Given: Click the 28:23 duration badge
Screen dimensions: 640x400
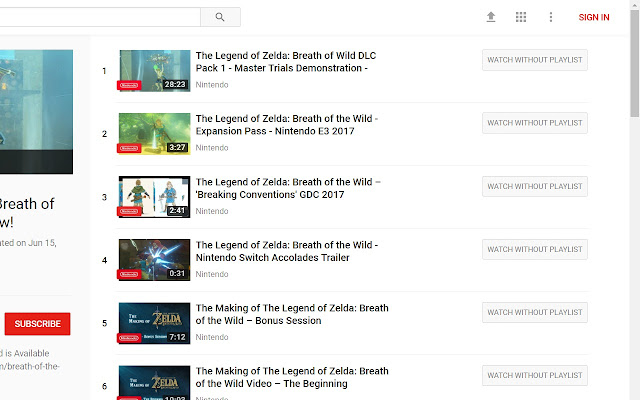Looking at the screenshot, I should tap(175, 84).
